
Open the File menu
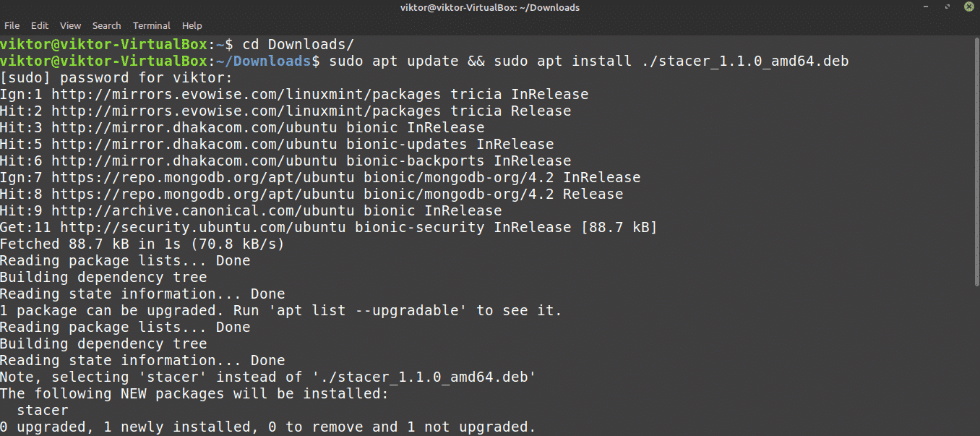point(12,26)
